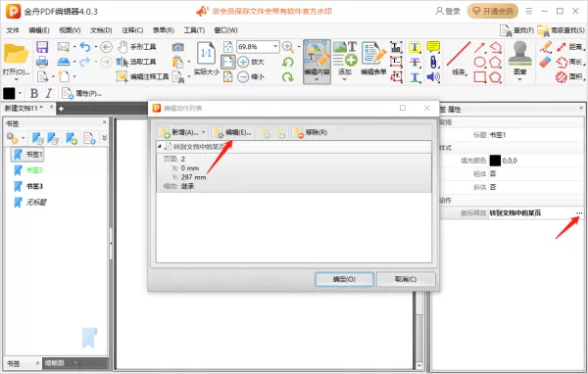
Task: Click the 编辑表单 edit form tool
Action: tap(373, 59)
